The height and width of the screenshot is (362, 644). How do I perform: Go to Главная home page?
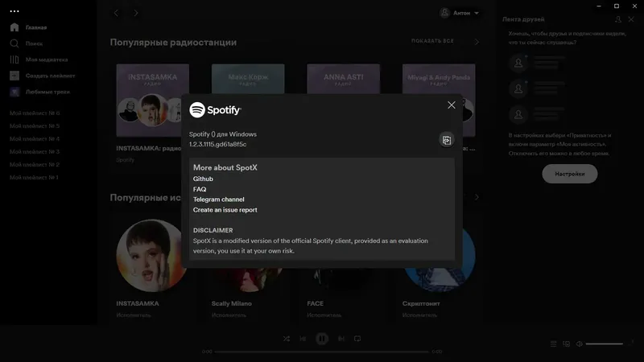[36, 27]
